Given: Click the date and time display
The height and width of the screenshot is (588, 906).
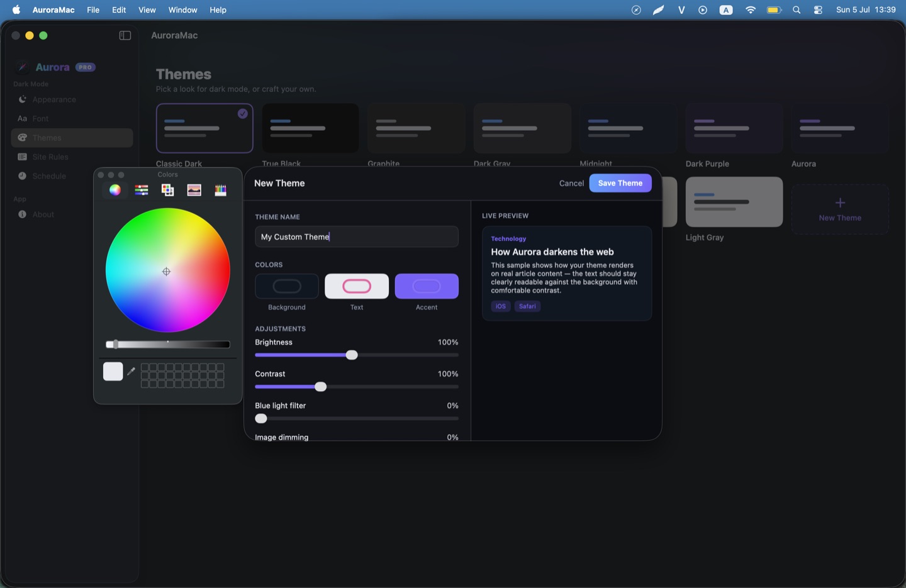Looking at the screenshot, I should pyautogui.click(x=866, y=10).
